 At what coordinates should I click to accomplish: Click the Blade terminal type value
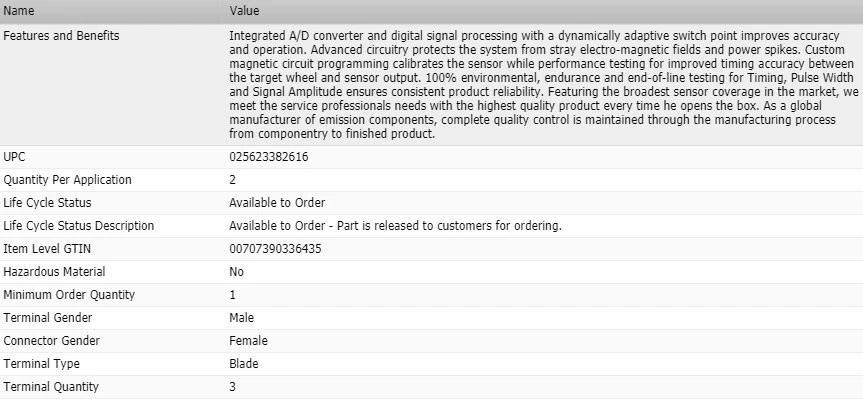[244, 364]
